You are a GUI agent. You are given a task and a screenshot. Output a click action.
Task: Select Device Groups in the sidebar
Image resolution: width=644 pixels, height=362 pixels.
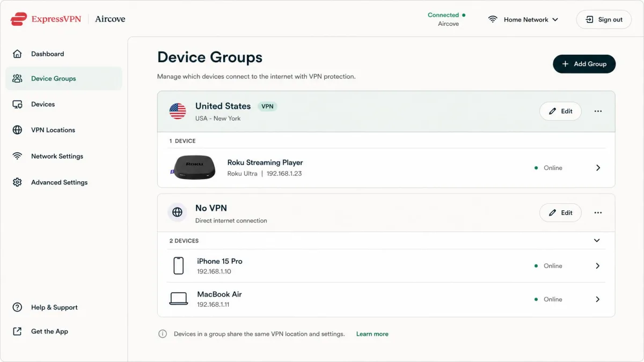coord(64,78)
